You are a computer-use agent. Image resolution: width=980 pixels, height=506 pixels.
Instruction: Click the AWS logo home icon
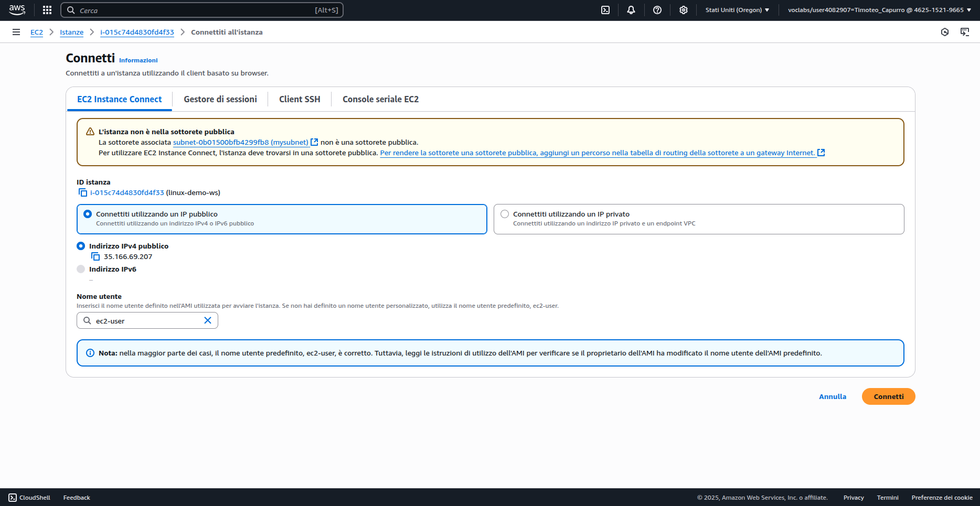pyautogui.click(x=17, y=10)
